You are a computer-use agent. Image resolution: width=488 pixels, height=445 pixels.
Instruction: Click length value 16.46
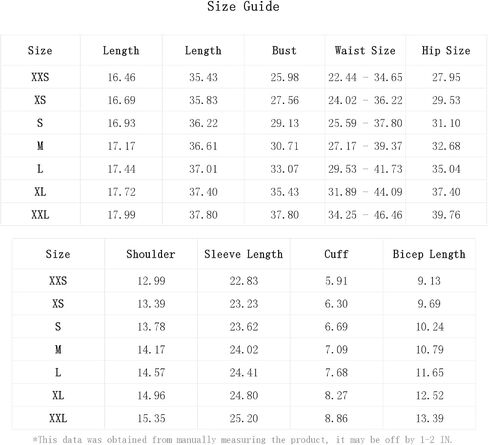(x=121, y=77)
